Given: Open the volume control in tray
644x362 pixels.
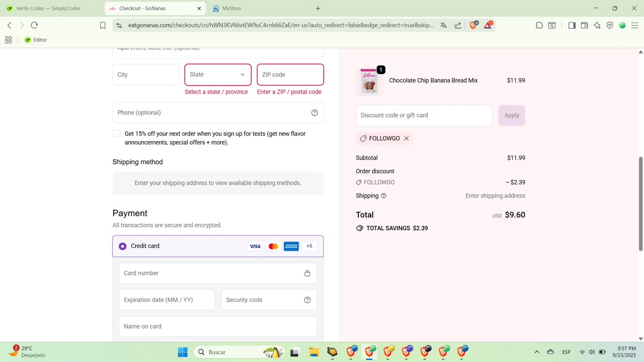Looking at the screenshot, I should click(x=592, y=352).
